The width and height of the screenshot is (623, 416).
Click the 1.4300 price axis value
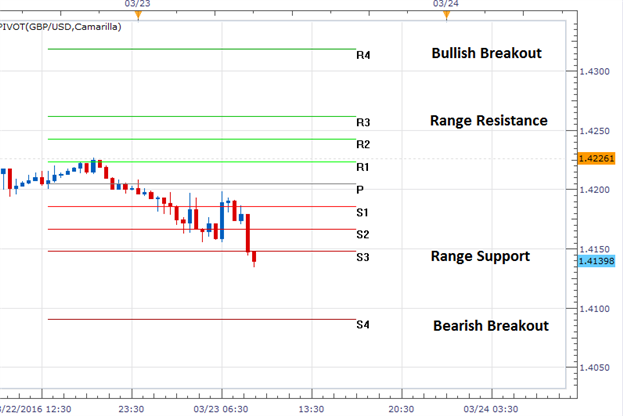(594, 72)
